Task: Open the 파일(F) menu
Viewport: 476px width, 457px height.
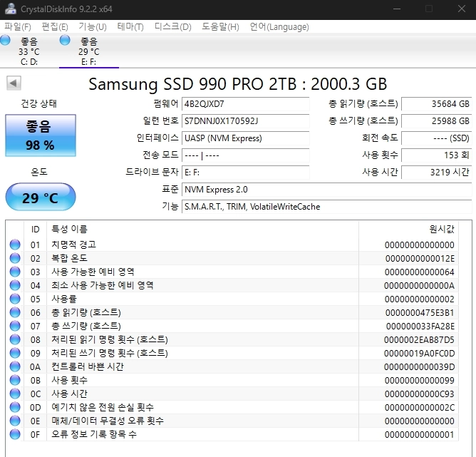Action: pyautogui.click(x=18, y=27)
